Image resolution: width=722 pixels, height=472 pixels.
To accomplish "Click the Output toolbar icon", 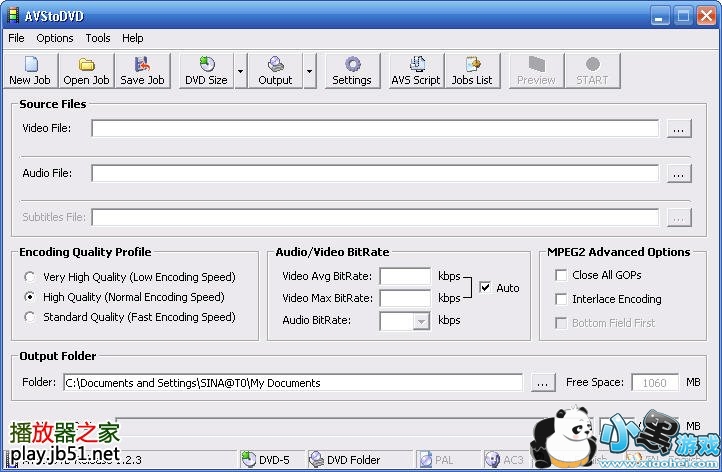I will (275, 71).
